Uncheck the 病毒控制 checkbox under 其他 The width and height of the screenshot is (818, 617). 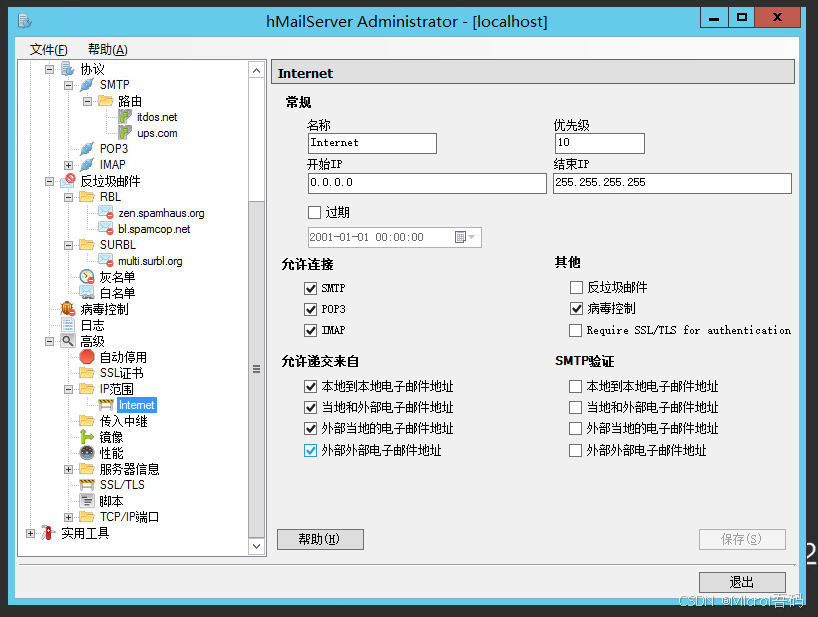[x=576, y=309]
